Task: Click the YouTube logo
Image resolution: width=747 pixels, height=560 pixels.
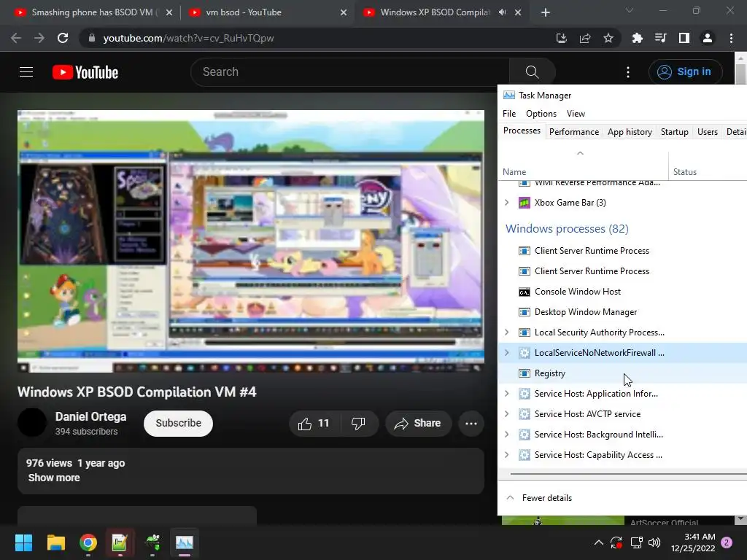Action: [x=85, y=72]
